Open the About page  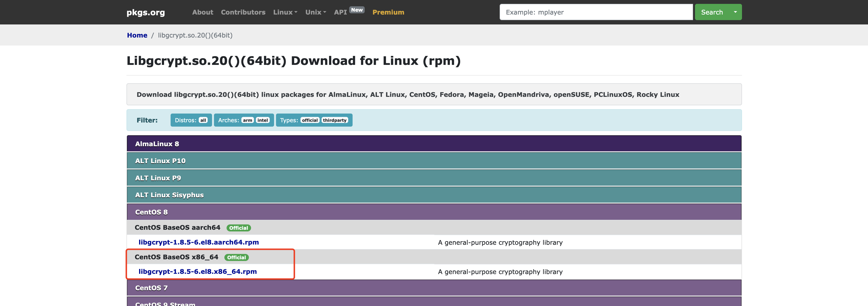pyautogui.click(x=203, y=12)
